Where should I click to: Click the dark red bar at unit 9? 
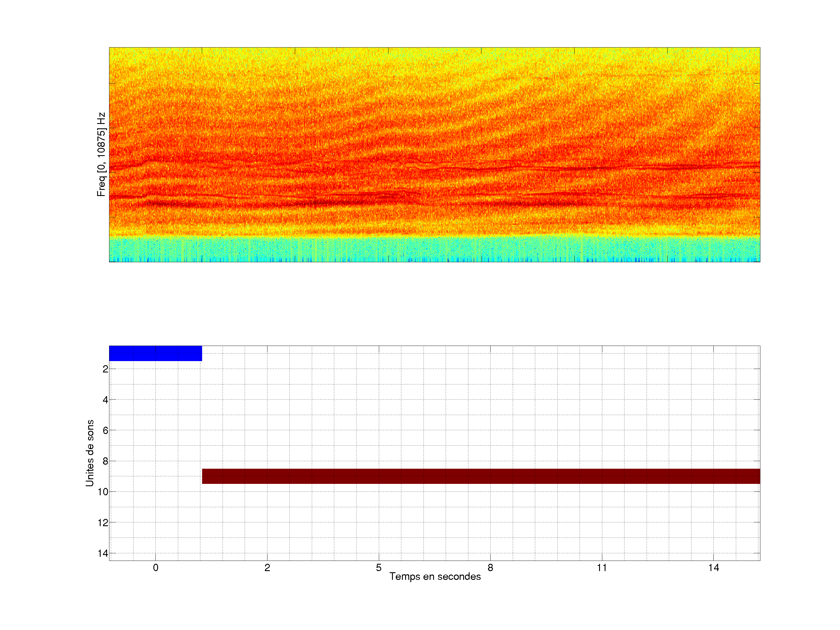(481, 476)
